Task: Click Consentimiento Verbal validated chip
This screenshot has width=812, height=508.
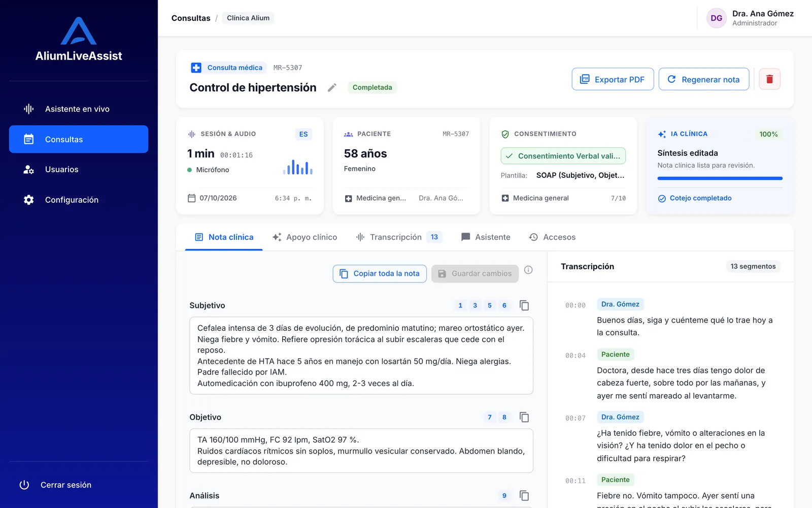Action: [x=563, y=156]
